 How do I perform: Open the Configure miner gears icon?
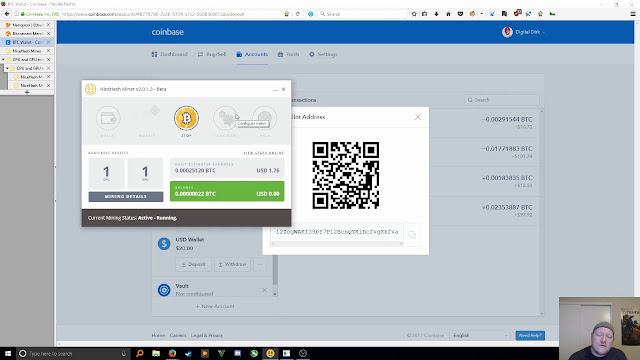[x=225, y=118]
